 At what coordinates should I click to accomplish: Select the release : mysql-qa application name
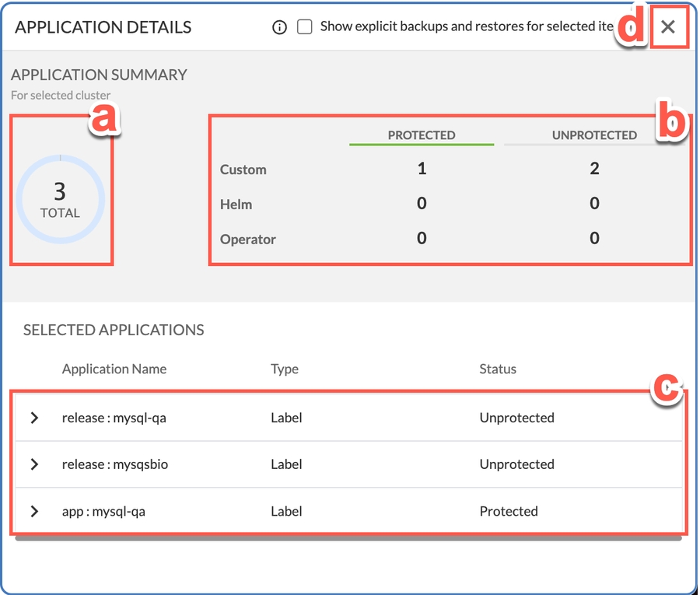click(114, 418)
